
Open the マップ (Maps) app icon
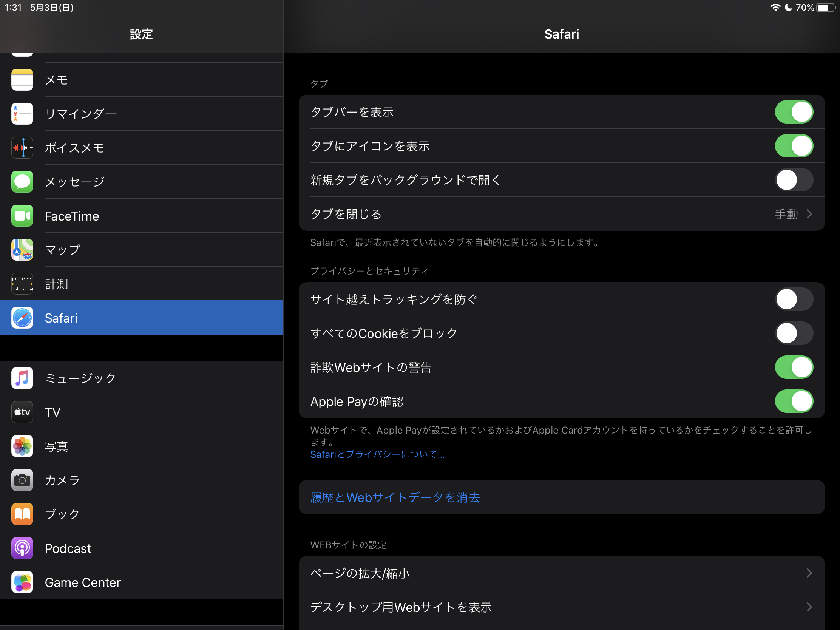tap(22, 250)
